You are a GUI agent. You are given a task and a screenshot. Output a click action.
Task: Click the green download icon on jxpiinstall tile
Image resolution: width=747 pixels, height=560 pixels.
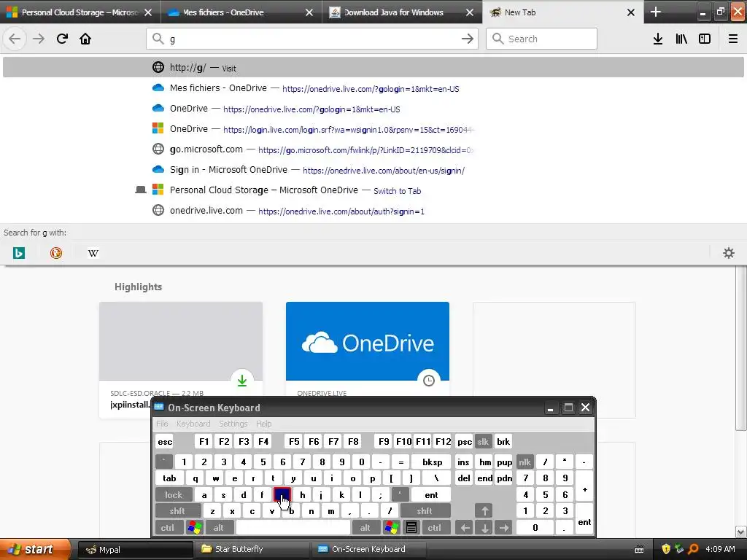[242, 381]
